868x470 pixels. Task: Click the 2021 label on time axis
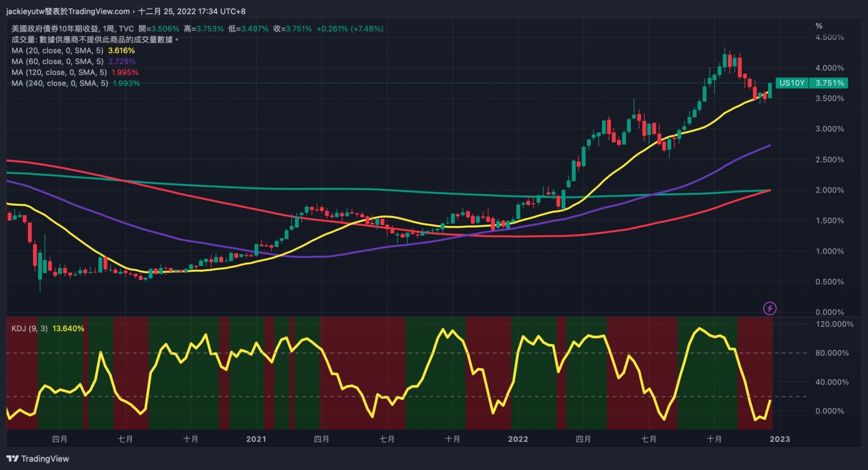256,439
